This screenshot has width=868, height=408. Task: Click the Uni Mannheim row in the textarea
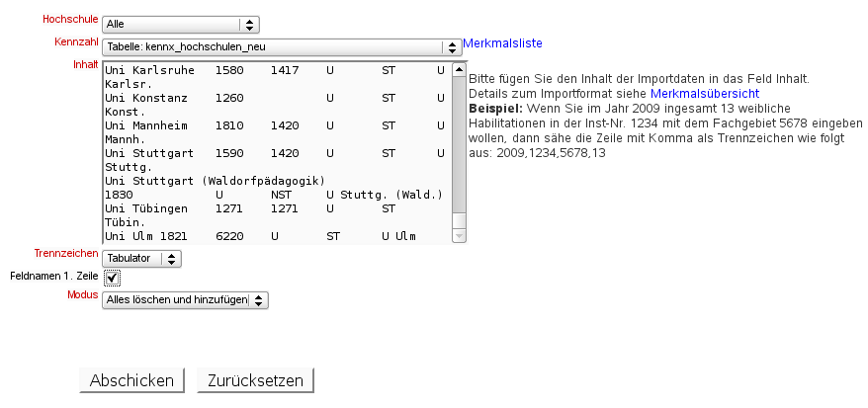point(275,125)
